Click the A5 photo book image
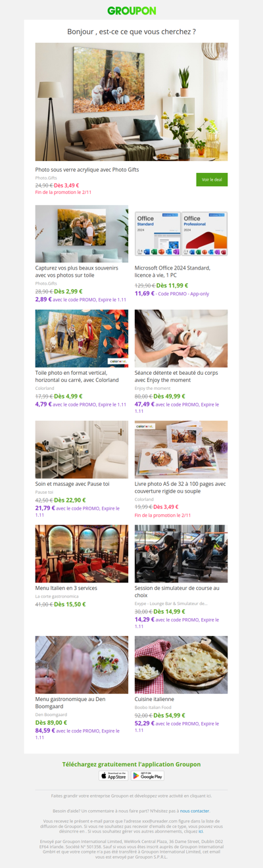Viewport: 263px width, 868px height. click(181, 450)
